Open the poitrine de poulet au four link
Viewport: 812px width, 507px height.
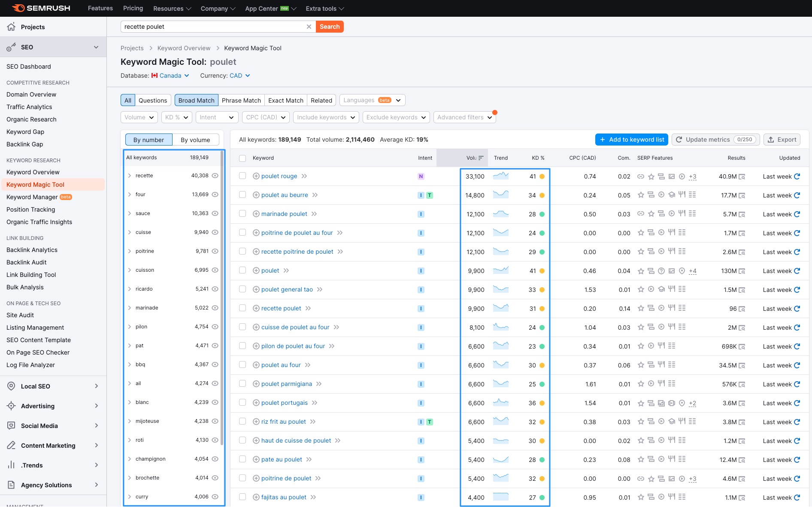[x=297, y=233]
